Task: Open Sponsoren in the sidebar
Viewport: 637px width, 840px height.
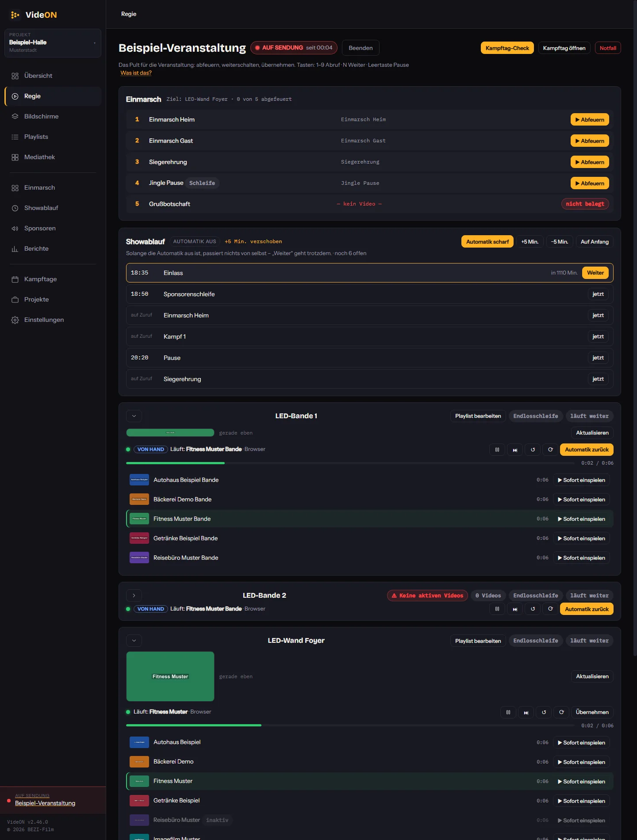Action: coord(53,228)
